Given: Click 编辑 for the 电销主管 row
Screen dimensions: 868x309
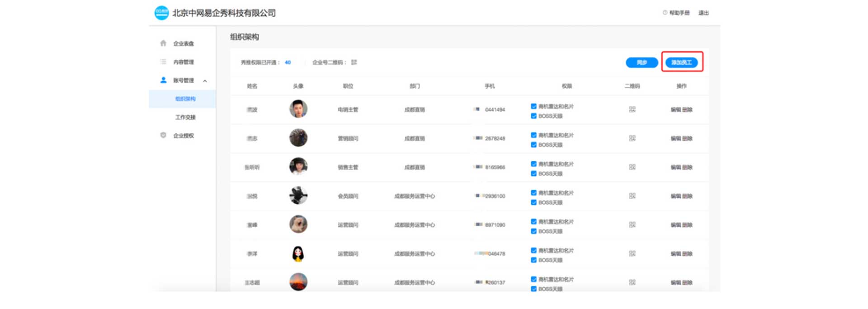Looking at the screenshot, I should 675,110.
